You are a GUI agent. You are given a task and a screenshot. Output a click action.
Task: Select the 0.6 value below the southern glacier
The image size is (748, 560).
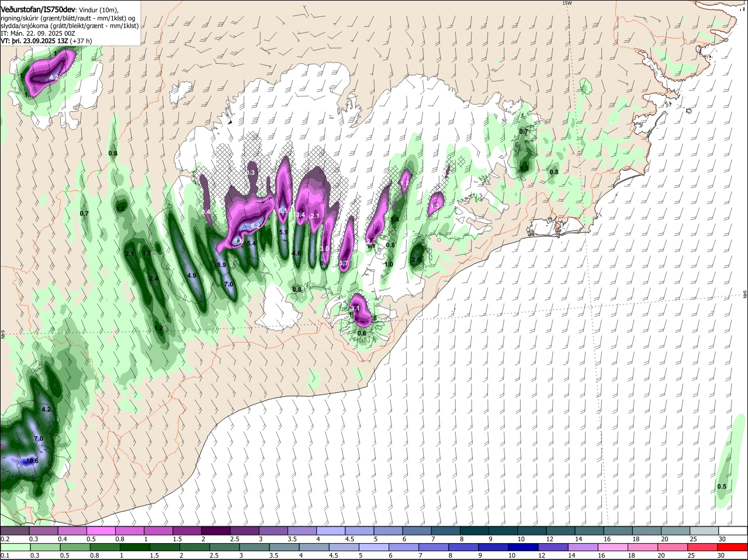point(362,334)
